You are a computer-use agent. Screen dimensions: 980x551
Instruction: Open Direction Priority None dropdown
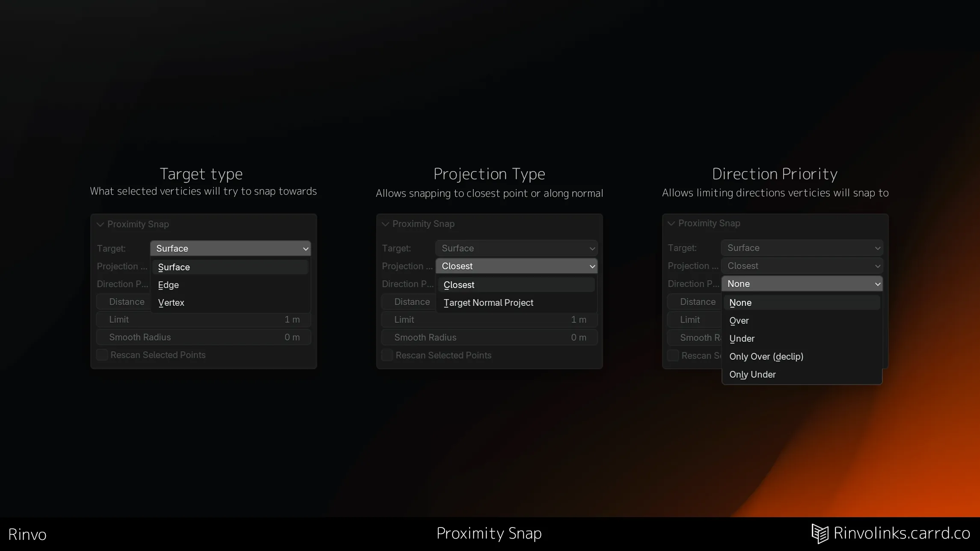(x=802, y=284)
